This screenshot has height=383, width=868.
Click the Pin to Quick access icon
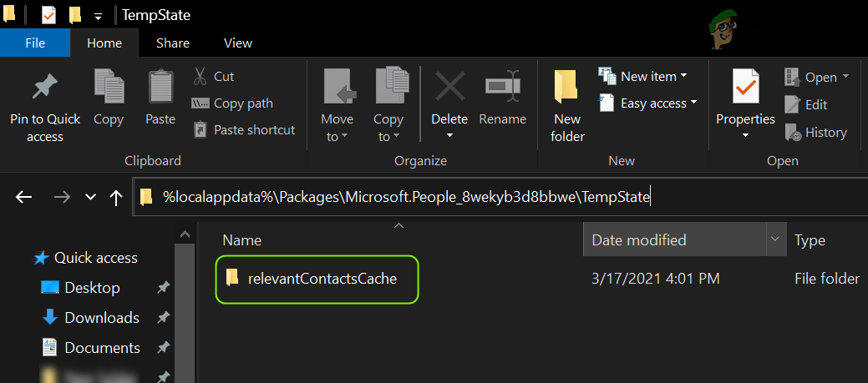click(44, 87)
